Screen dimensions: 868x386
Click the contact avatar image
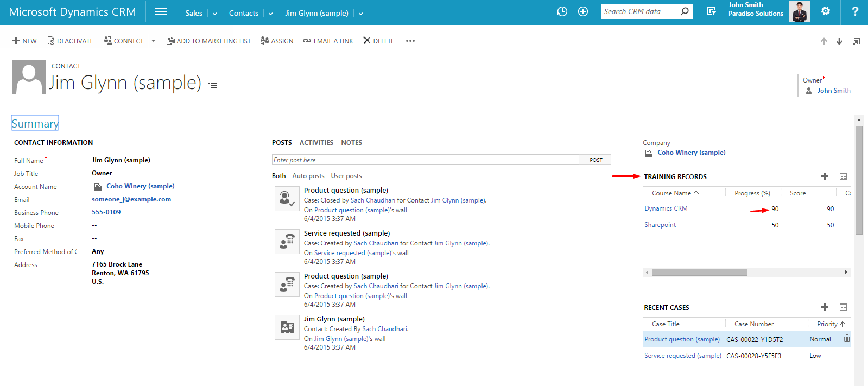pos(29,77)
